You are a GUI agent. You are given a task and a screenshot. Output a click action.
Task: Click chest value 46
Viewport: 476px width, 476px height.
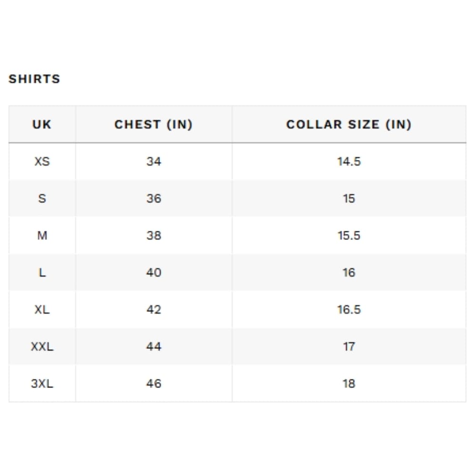154,384
